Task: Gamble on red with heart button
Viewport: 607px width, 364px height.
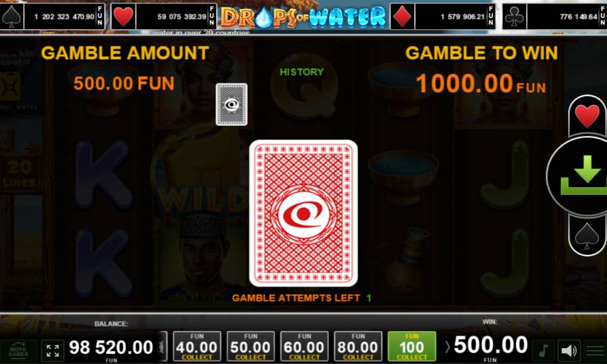Action: pyautogui.click(x=587, y=115)
